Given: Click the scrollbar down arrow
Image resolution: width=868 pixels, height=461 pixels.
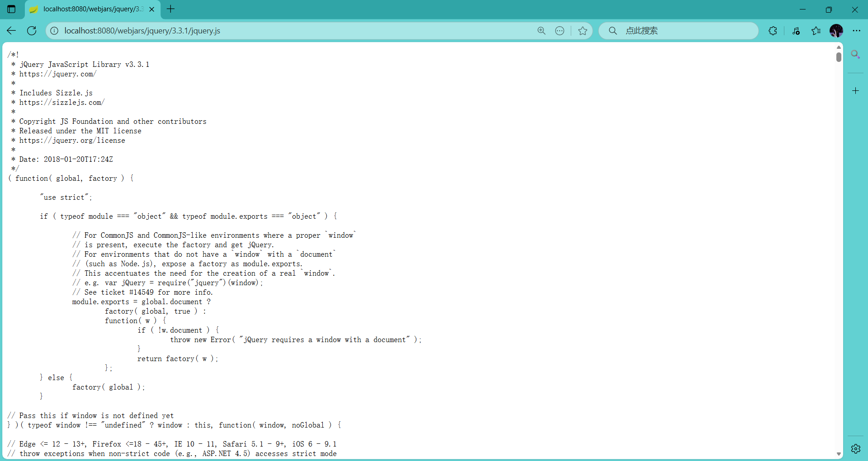Looking at the screenshot, I should pos(839,454).
